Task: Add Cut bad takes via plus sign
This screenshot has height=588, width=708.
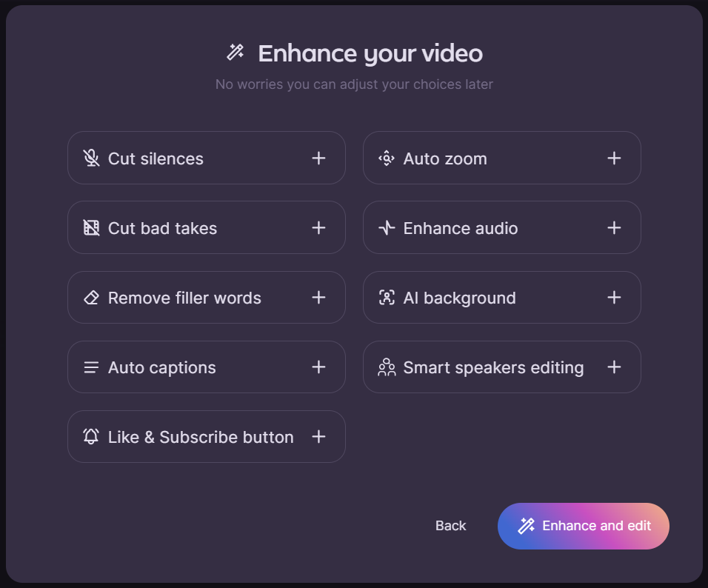Action: pyautogui.click(x=318, y=227)
